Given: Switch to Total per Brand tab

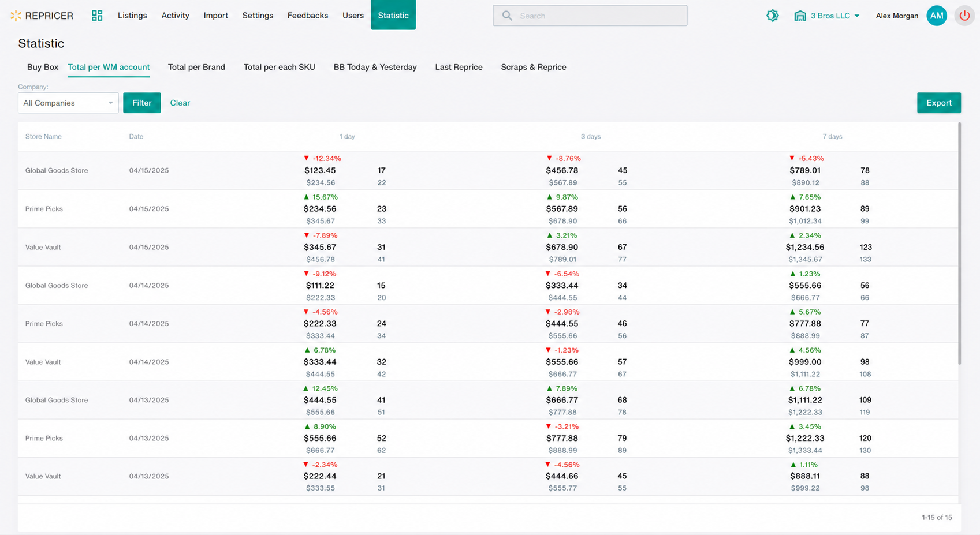Looking at the screenshot, I should [x=196, y=67].
